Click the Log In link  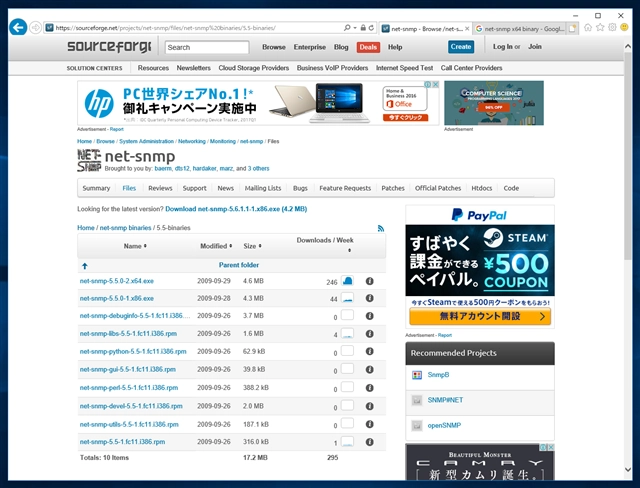(502, 47)
